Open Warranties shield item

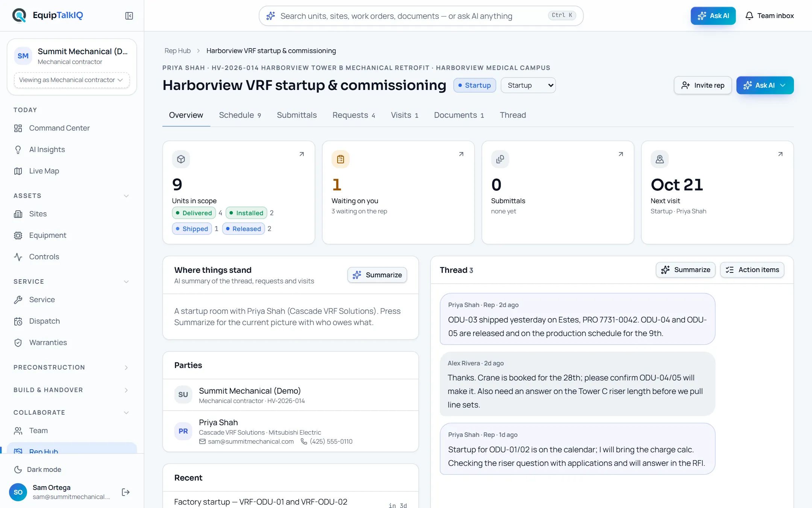[x=71, y=342]
